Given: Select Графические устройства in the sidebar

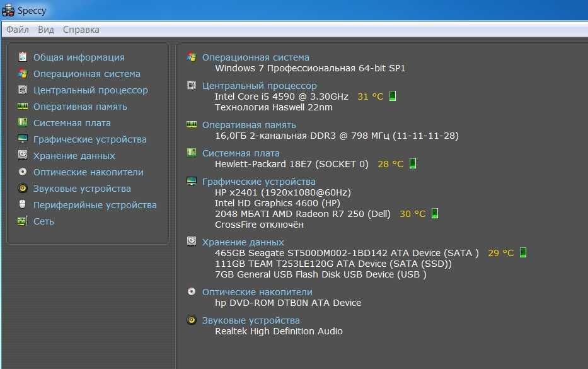Looking at the screenshot, I should (90, 139).
